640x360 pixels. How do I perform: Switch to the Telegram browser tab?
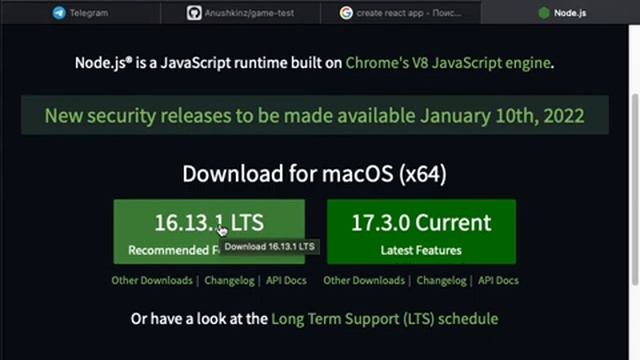81,13
